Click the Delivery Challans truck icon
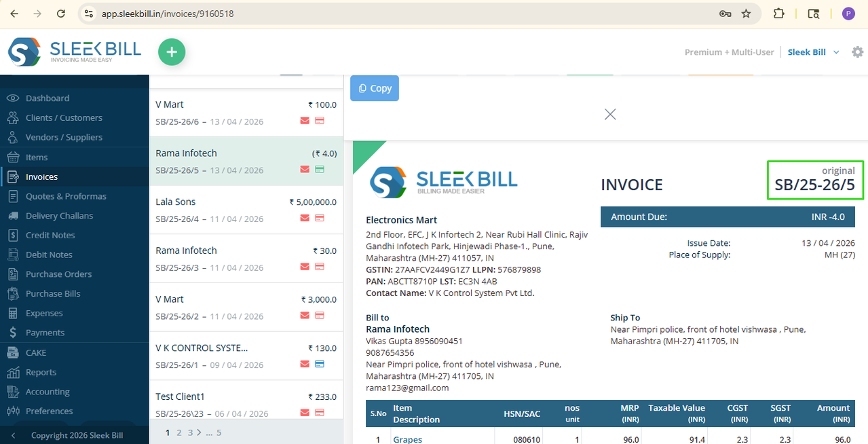Image resolution: width=868 pixels, height=444 pixels. (13, 216)
